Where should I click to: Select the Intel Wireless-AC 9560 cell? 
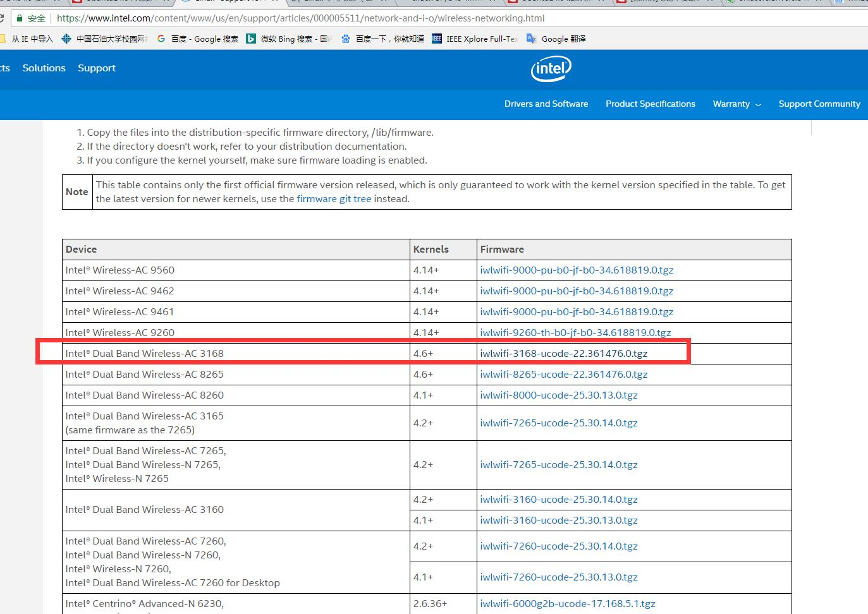[236, 270]
